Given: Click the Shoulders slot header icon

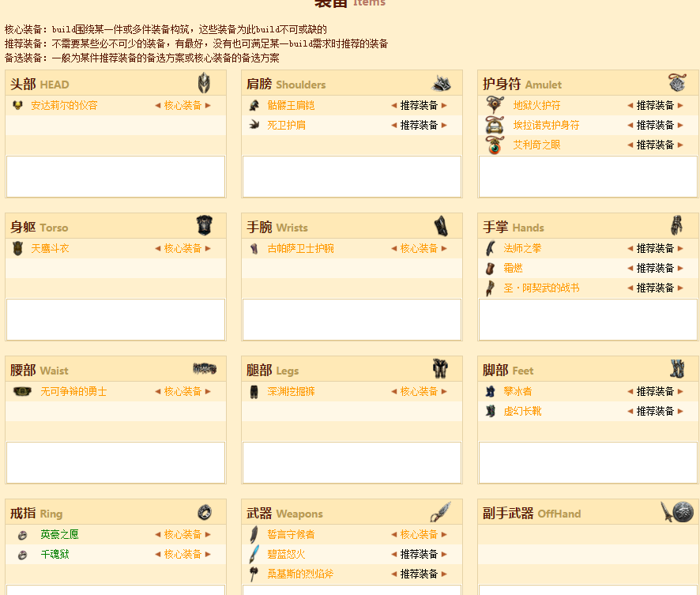Looking at the screenshot, I should 442,83.
